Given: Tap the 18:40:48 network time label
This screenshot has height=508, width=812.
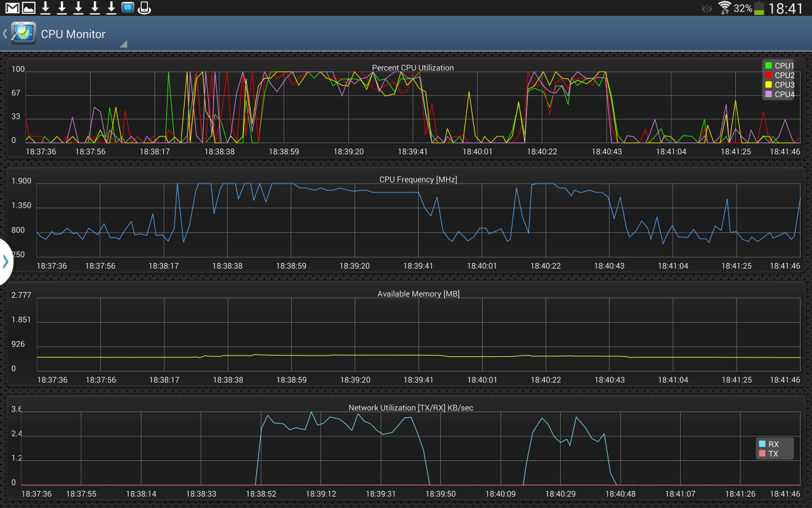Looking at the screenshot, I should 620,493.
